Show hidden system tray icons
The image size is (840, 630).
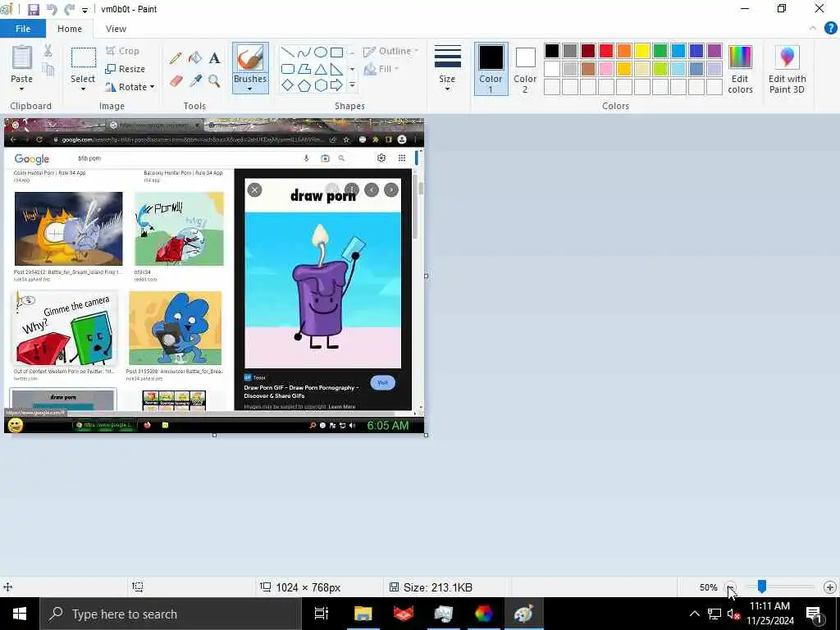point(694,614)
